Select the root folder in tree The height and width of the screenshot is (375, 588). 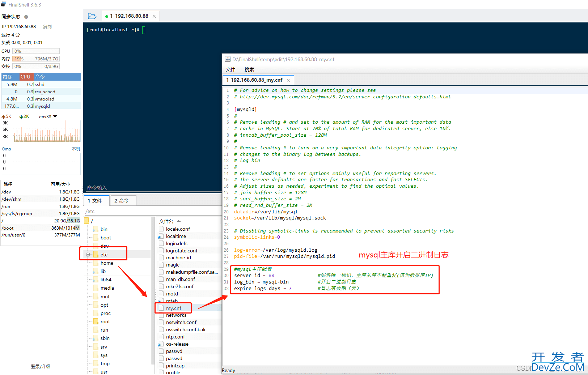click(105, 321)
